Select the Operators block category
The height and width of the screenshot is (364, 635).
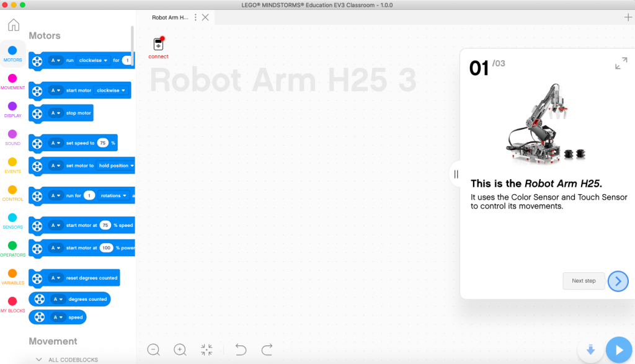[x=13, y=247]
